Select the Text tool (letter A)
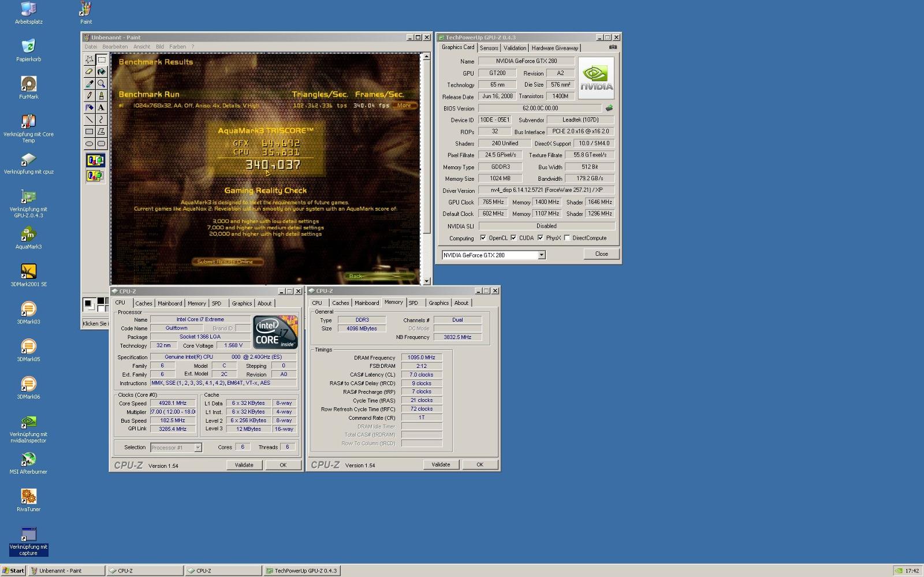924x577 pixels. (102, 107)
